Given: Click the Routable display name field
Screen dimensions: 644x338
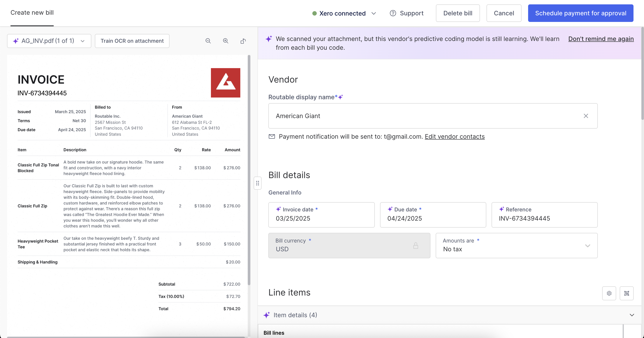Looking at the screenshot, I should coord(433,116).
